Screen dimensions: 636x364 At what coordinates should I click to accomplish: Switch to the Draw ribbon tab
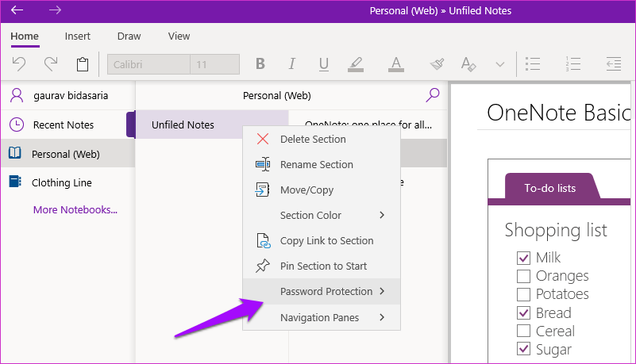point(129,36)
